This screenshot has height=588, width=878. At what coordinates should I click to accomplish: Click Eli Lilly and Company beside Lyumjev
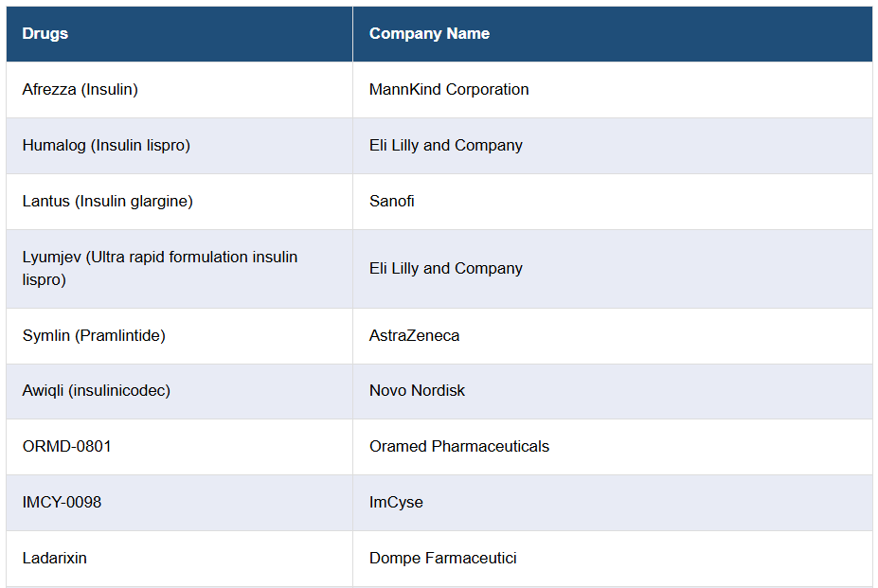446,269
